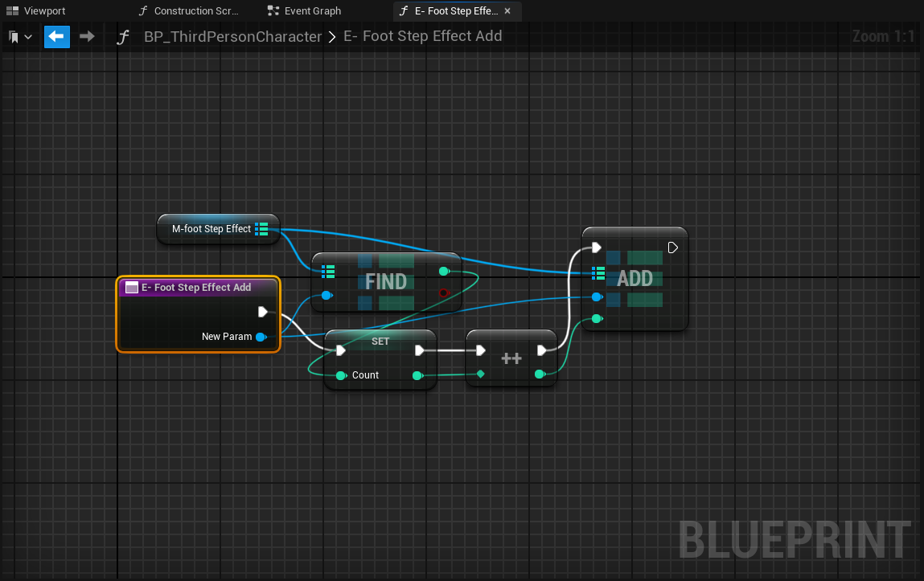Click the function icon beside breadcrumb
This screenshot has width=924, height=581.
(x=122, y=37)
